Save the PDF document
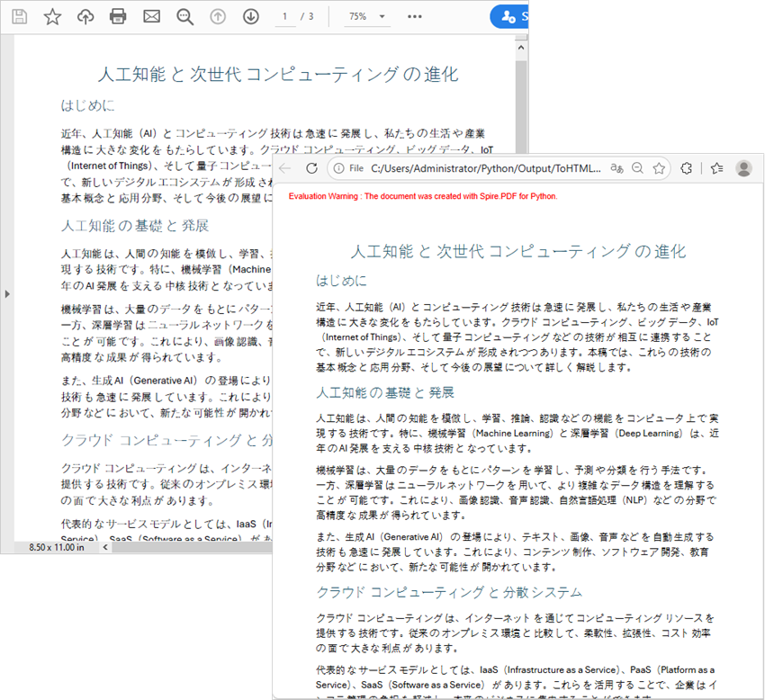The height and width of the screenshot is (700, 765). click(19, 16)
